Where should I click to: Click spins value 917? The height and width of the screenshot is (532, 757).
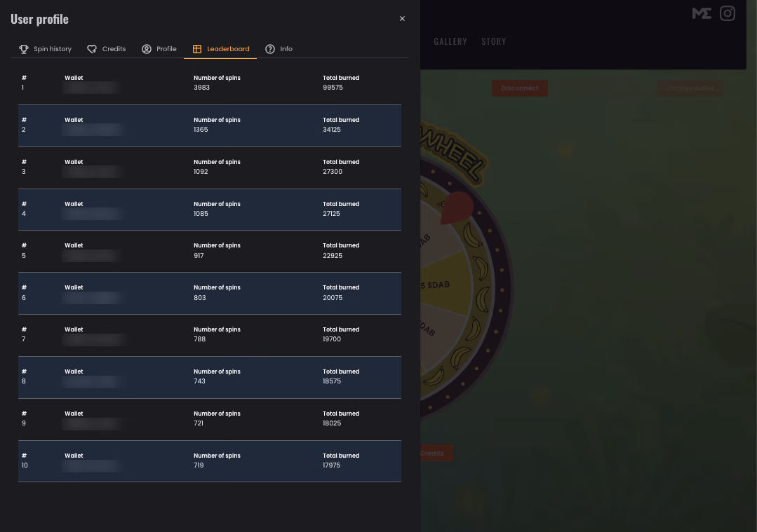pos(199,256)
